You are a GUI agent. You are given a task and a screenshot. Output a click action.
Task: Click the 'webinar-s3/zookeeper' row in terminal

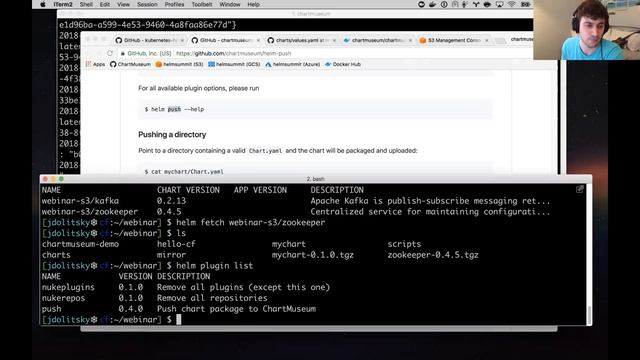296,212
